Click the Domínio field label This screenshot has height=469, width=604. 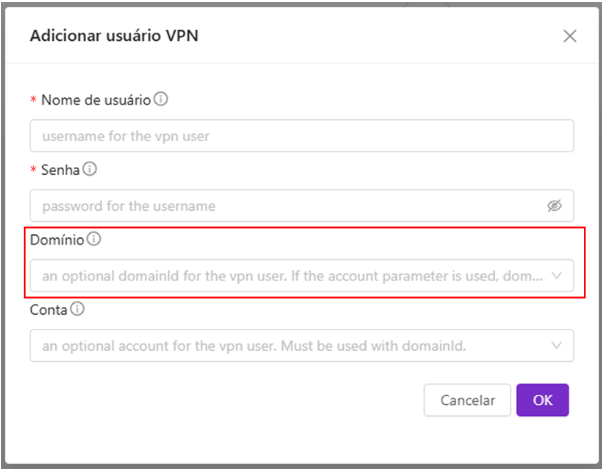pos(57,240)
